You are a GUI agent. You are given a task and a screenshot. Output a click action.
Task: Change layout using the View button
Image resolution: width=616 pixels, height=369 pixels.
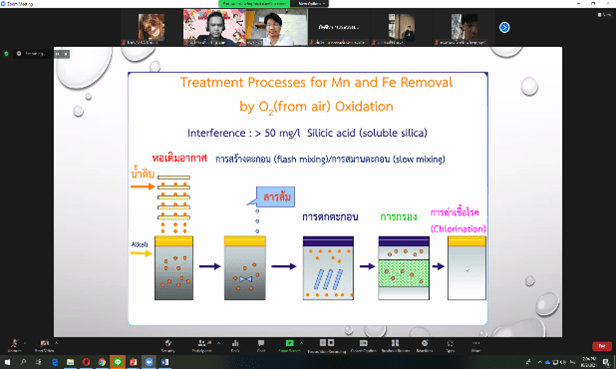click(x=604, y=15)
